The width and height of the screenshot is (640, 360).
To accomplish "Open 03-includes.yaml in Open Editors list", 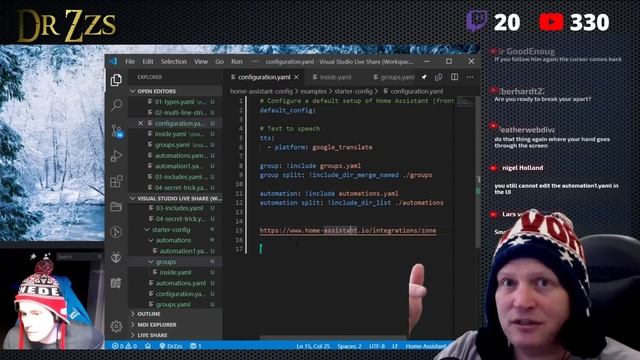I will click(x=176, y=177).
